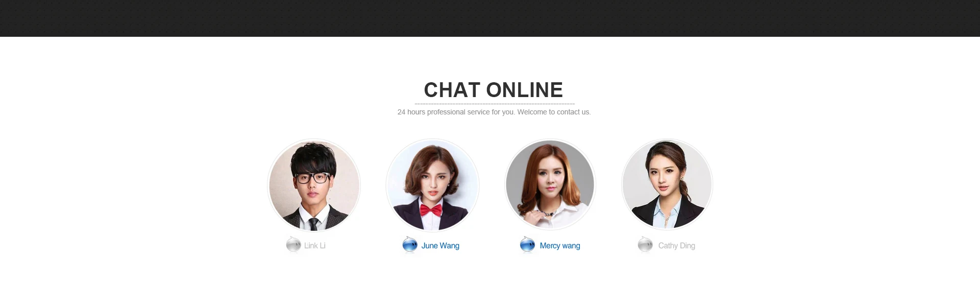Open Mercy wang's circular avatar picture
980x281 pixels.
pyautogui.click(x=550, y=185)
